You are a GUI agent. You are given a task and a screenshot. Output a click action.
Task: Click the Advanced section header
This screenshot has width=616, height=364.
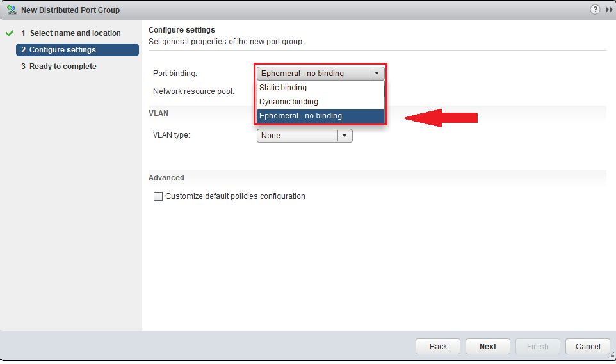point(166,178)
